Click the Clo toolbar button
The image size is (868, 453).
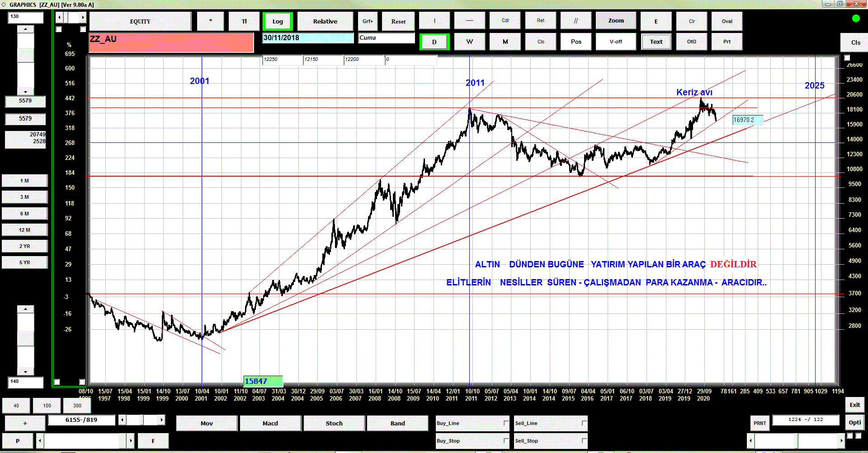click(x=541, y=42)
